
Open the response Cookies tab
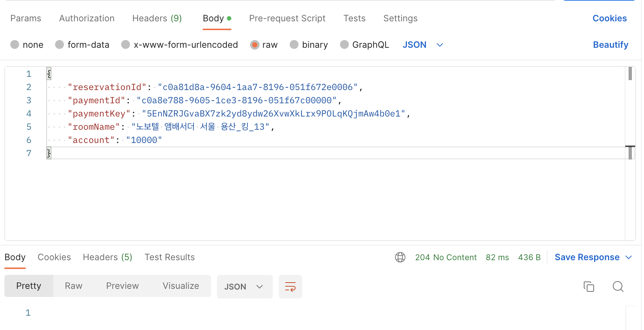(54, 257)
